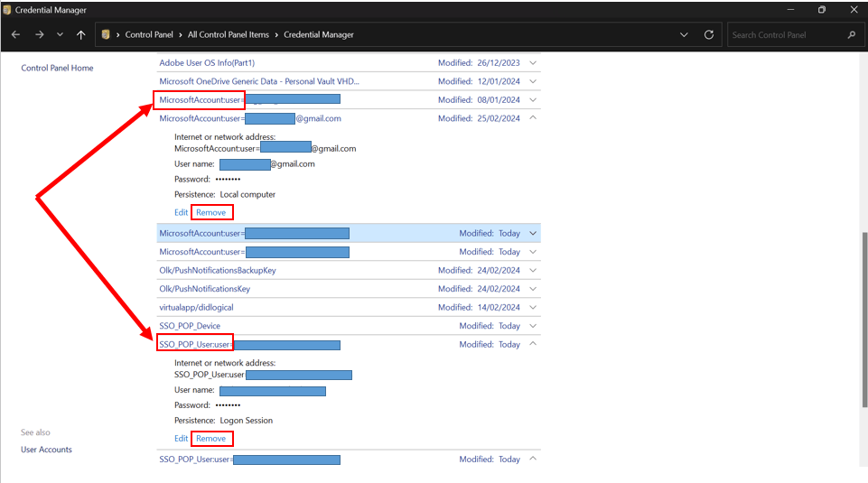Expand Microsoft OneDrive Generic Data chevron
The width and height of the screenshot is (868, 483).
click(x=533, y=81)
